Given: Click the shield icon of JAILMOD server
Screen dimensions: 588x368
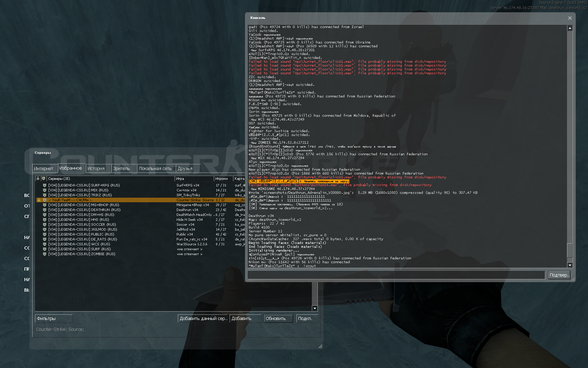Looking at the screenshot, I should point(44,229).
